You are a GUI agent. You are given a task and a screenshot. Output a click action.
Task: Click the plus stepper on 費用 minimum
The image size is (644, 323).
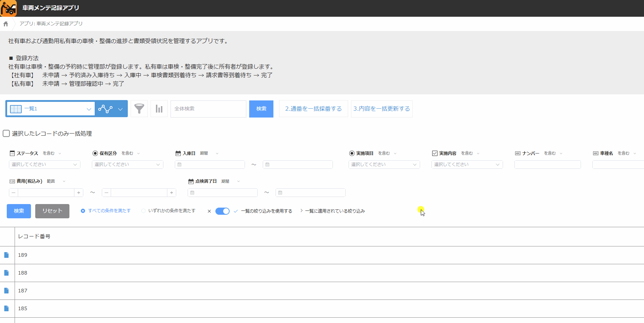79,193
